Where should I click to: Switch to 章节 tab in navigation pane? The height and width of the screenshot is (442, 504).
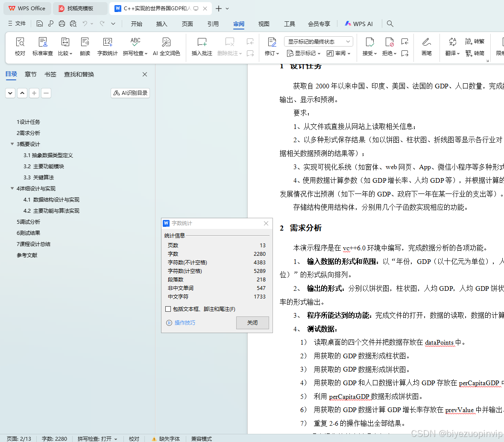click(30, 74)
